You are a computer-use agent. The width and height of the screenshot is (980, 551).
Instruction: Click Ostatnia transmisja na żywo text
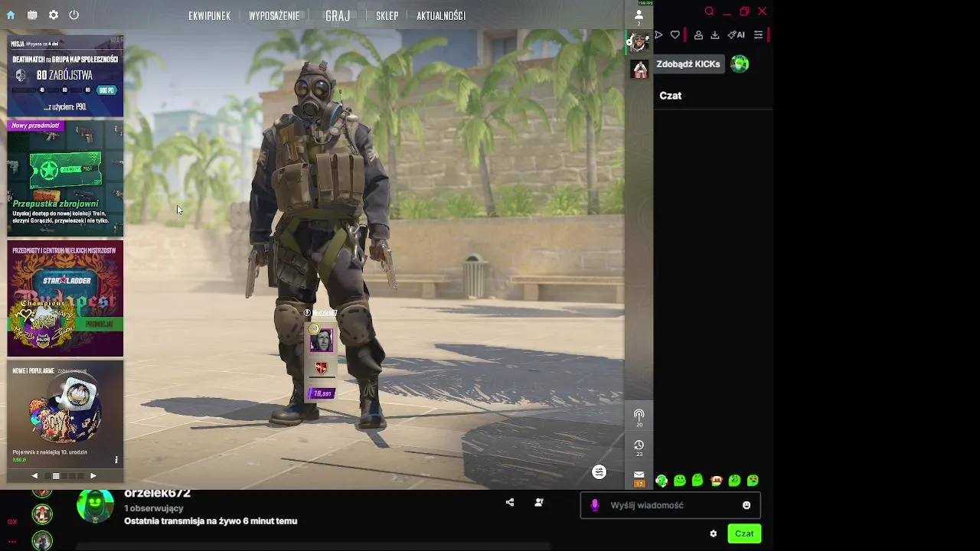(x=211, y=521)
